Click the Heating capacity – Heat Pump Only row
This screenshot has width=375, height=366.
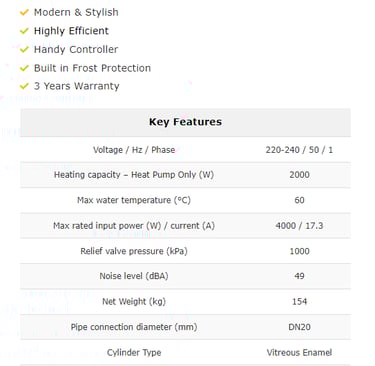click(x=185, y=175)
